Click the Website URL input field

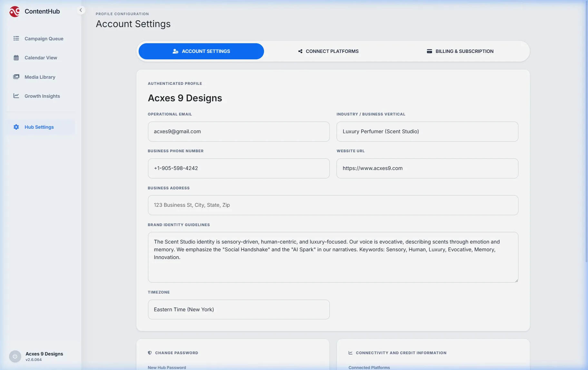427,168
